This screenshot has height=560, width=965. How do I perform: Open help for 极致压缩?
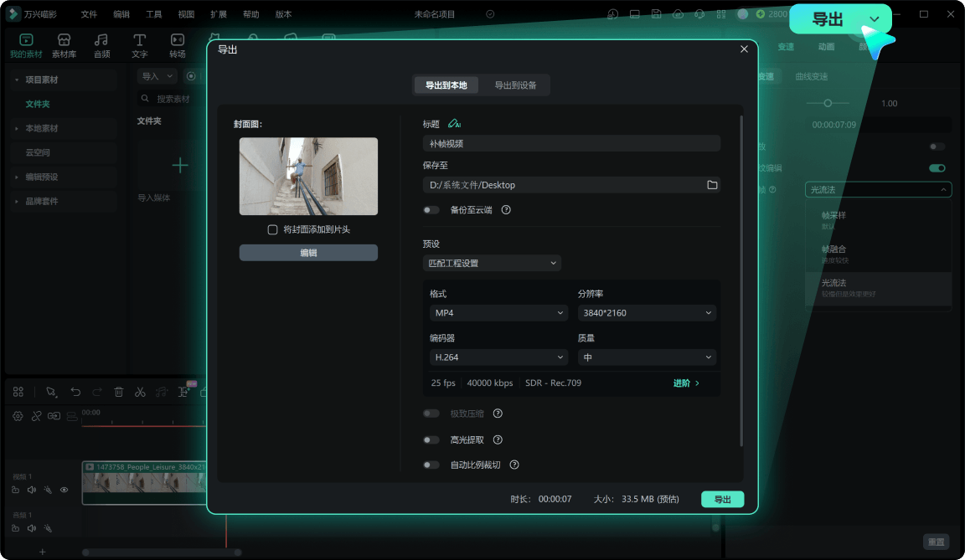(x=498, y=413)
